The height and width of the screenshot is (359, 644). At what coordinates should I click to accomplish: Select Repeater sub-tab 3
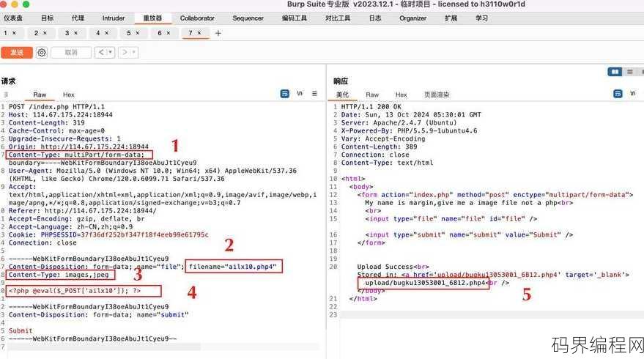point(67,33)
